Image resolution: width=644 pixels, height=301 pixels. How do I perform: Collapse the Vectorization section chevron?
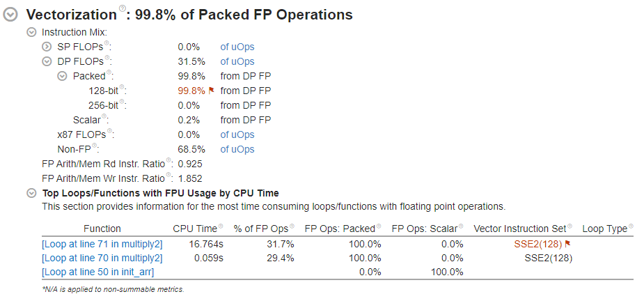click(x=12, y=15)
